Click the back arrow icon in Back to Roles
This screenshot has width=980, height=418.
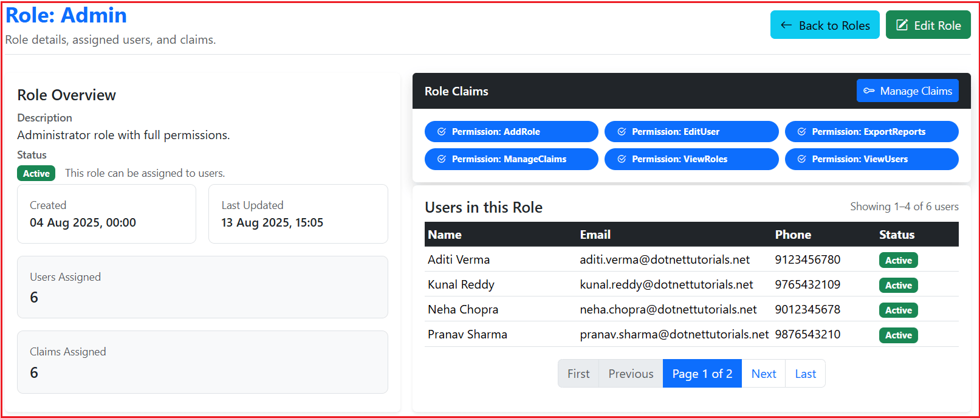(x=786, y=25)
